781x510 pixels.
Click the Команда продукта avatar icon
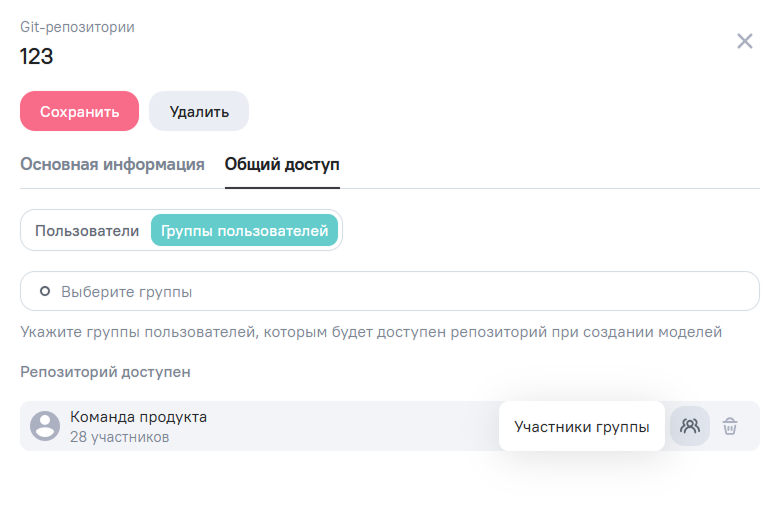[x=45, y=426]
